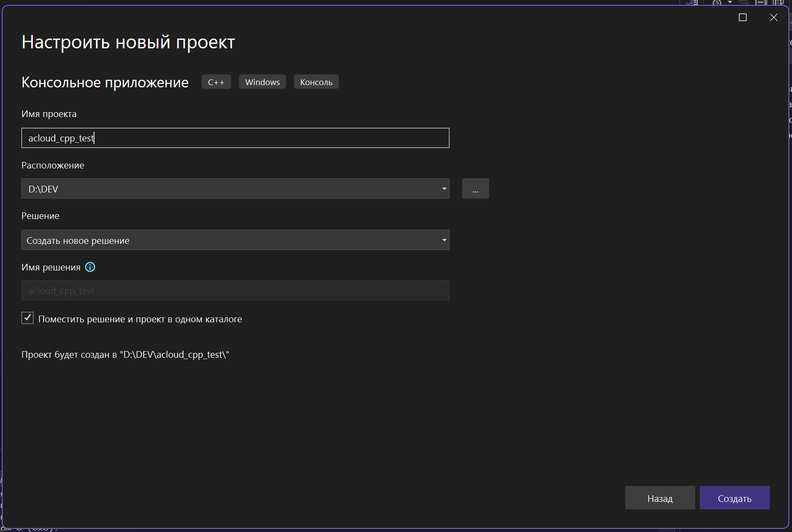792x532 pixels.
Task: Click the "Решение" label
Action: pos(40,216)
